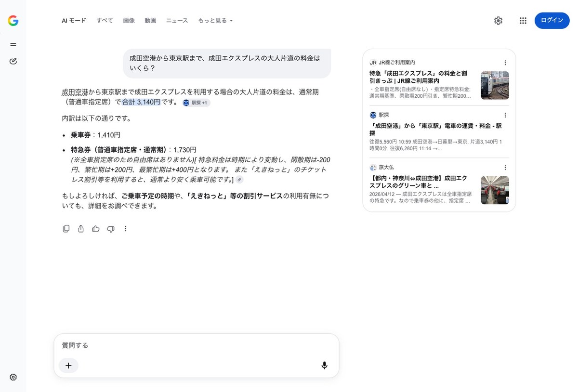The image size is (578, 392).
Task: Open options for 駅探 source card
Action: [x=505, y=115]
